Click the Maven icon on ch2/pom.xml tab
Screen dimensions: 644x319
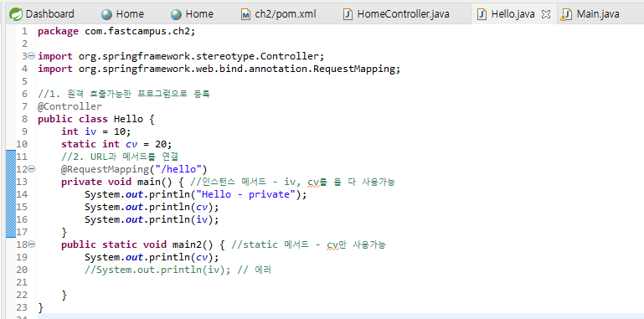[x=246, y=15]
